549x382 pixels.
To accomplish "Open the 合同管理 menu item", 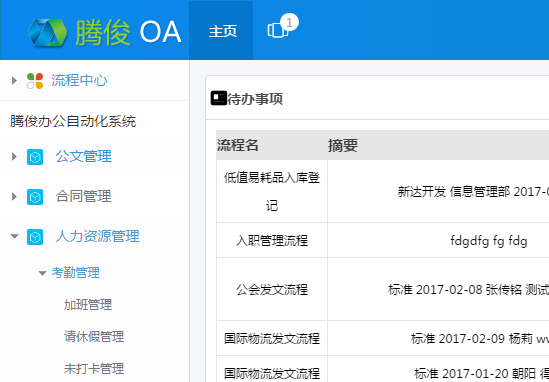I will point(83,196).
